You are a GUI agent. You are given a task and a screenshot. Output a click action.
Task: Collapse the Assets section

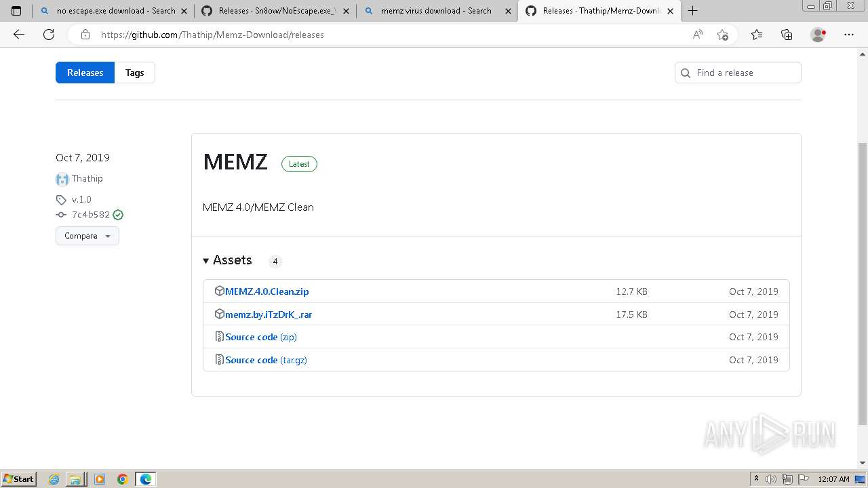pos(228,260)
